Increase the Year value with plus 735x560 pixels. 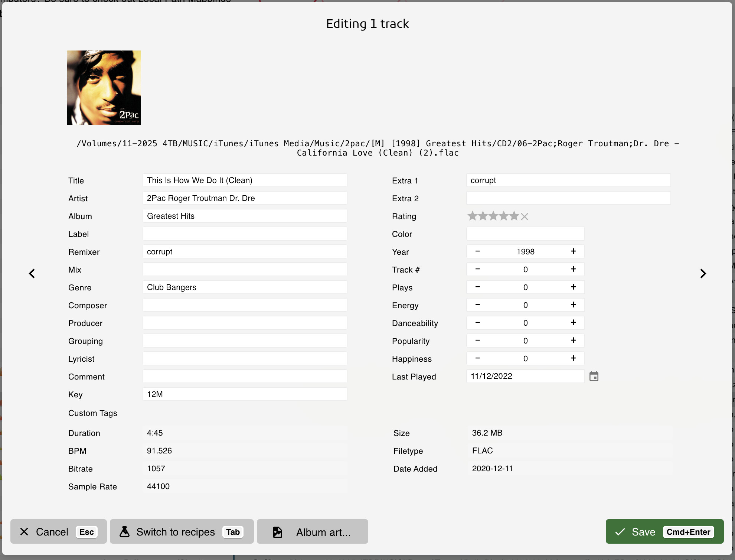(x=573, y=251)
